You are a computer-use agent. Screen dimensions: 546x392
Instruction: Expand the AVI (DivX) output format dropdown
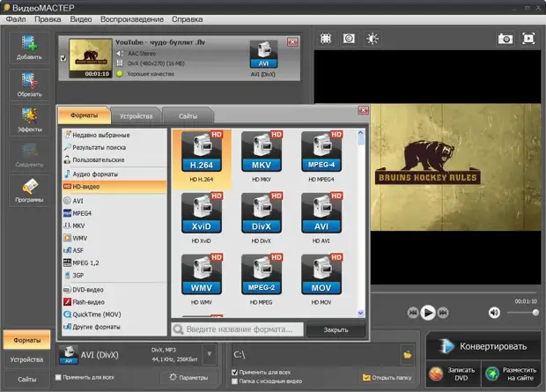point(209,355)
